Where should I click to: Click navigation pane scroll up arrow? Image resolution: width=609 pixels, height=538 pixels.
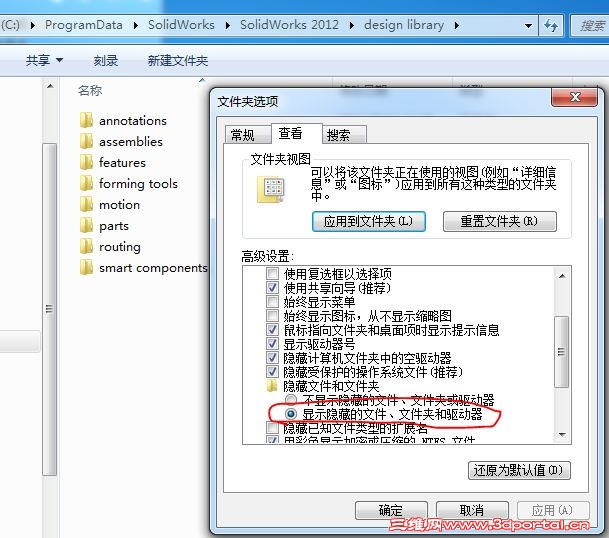point(50,86)
